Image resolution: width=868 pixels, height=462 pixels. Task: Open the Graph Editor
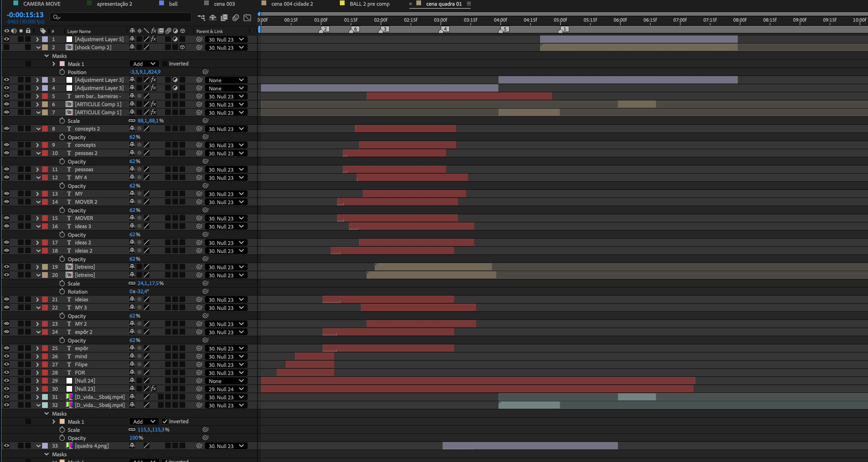tap(247, 18)
